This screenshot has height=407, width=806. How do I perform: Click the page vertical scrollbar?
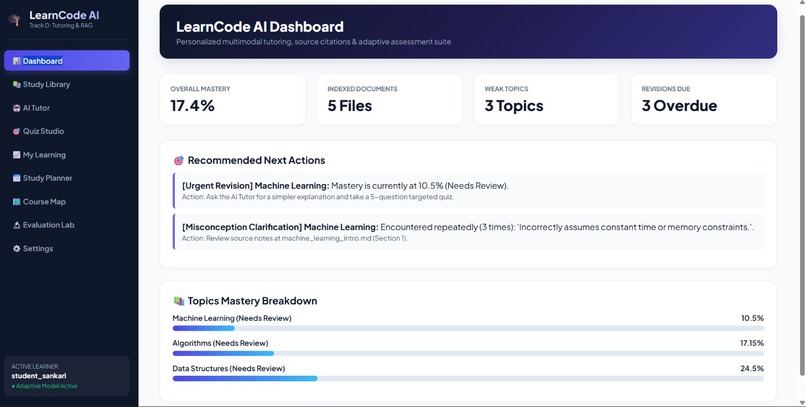point(802,195)
